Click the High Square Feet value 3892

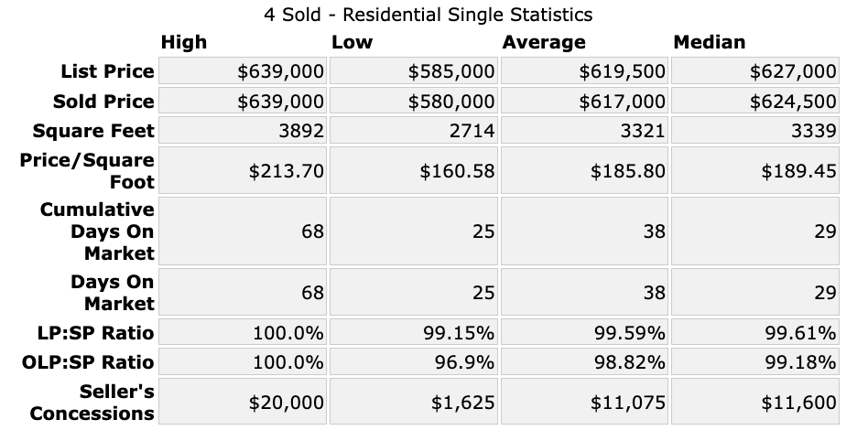[301, 130]
